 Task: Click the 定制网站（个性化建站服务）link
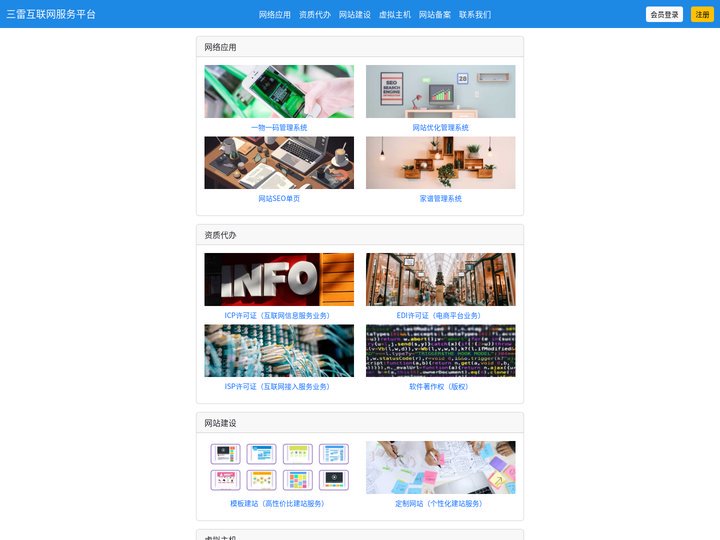click(439, 504)
